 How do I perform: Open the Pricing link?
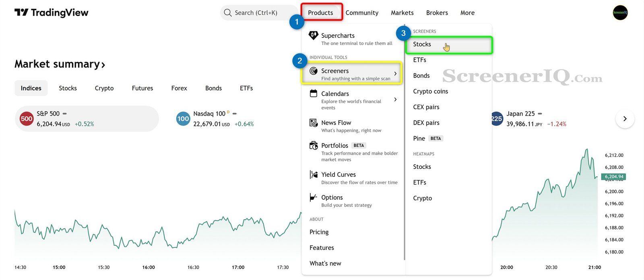319,232
